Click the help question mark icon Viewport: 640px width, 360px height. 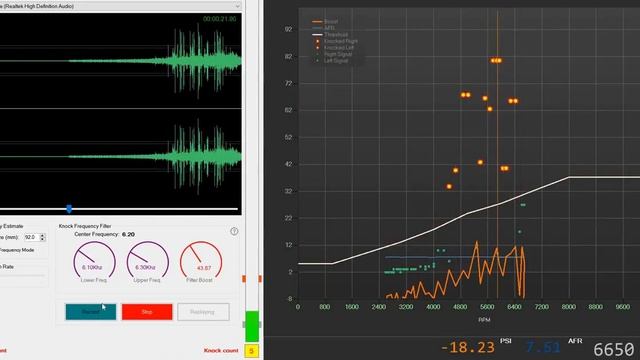234,231
